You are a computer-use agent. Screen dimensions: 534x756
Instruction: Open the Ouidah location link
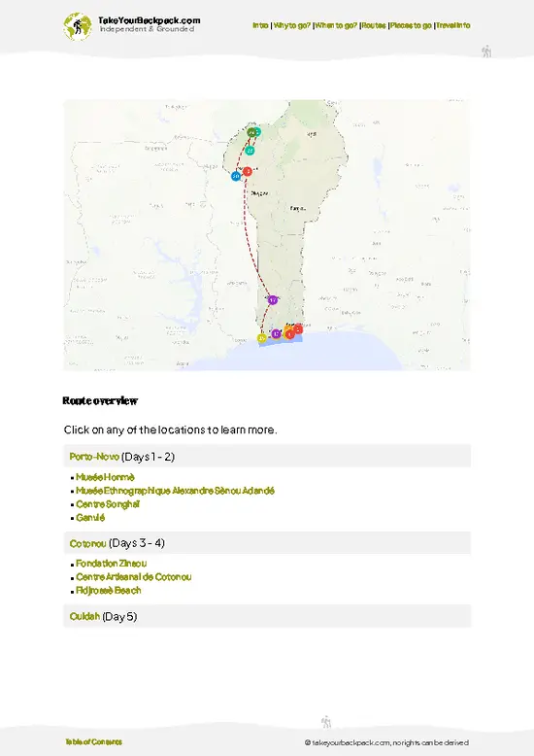pos(84,616)
